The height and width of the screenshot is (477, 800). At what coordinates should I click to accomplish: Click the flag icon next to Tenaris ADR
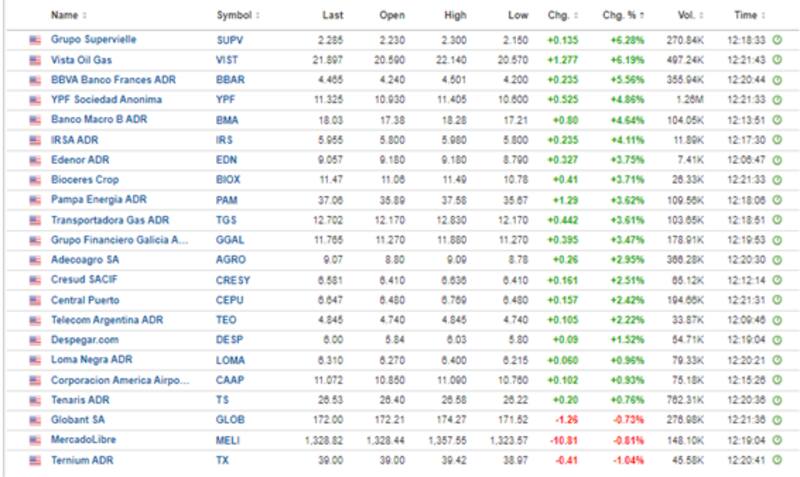pos(36,400)
